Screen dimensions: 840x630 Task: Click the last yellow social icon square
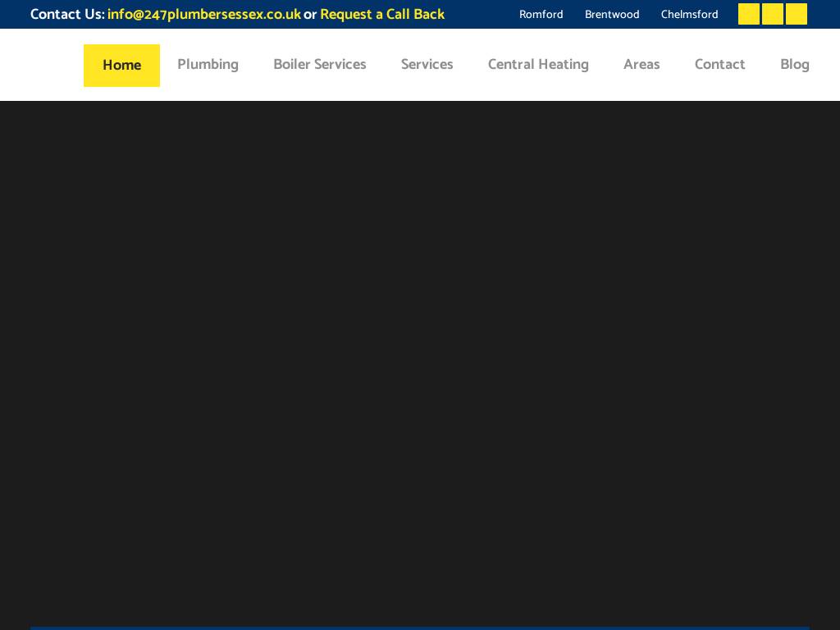pos(796,14)
